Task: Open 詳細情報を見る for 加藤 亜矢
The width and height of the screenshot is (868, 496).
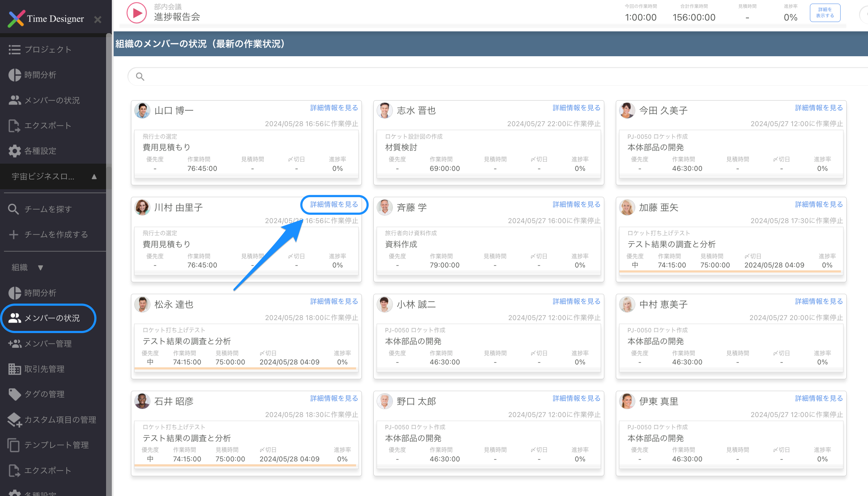Action: pyautogui.click(x=819, y=205)
